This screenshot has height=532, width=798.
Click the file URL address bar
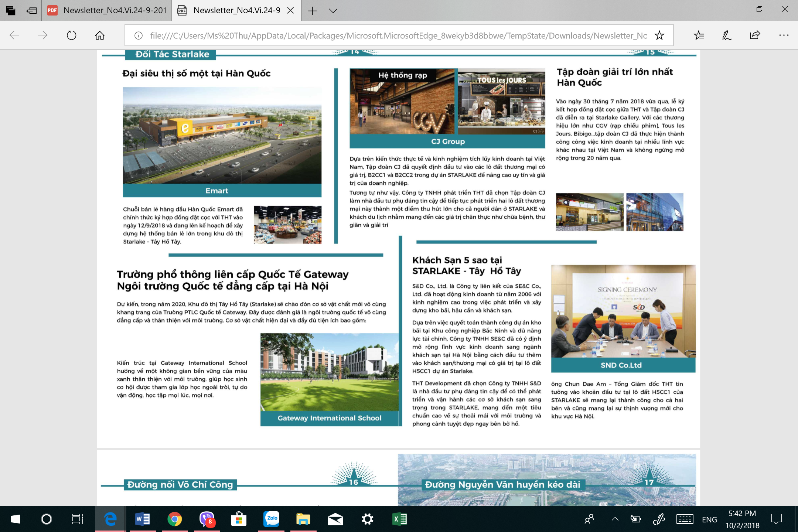tap(399, 35)
